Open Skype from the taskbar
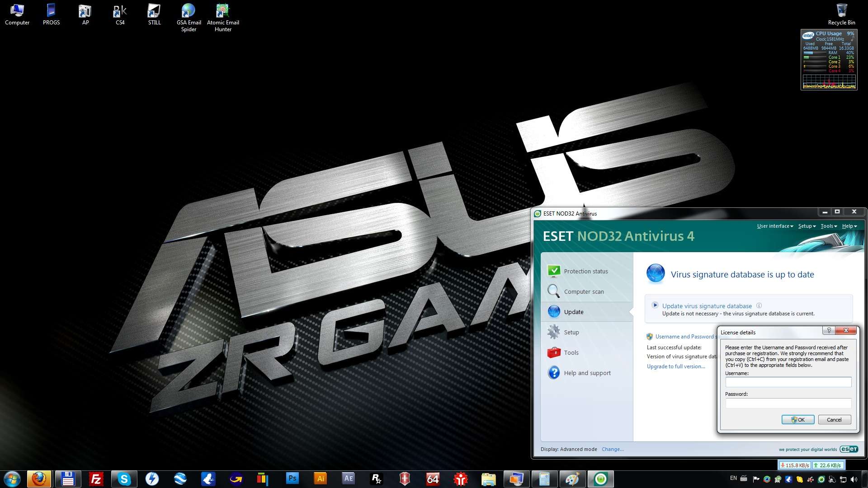Image resolution: width=868 pixels, height=488 pixels. [124, 479]
